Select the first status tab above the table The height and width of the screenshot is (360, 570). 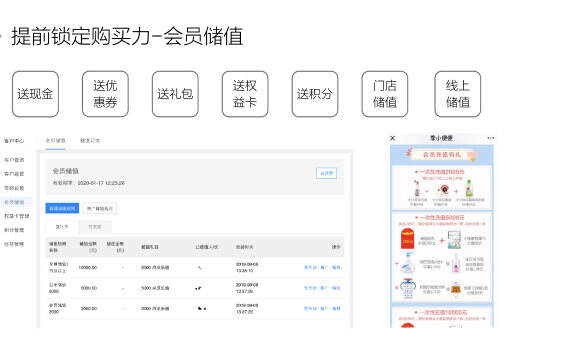tap(62, 227)
